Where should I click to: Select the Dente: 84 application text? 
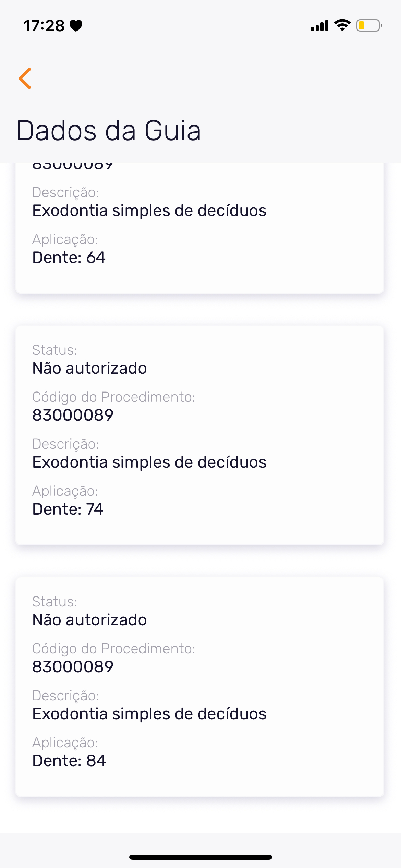pos(69,761)
